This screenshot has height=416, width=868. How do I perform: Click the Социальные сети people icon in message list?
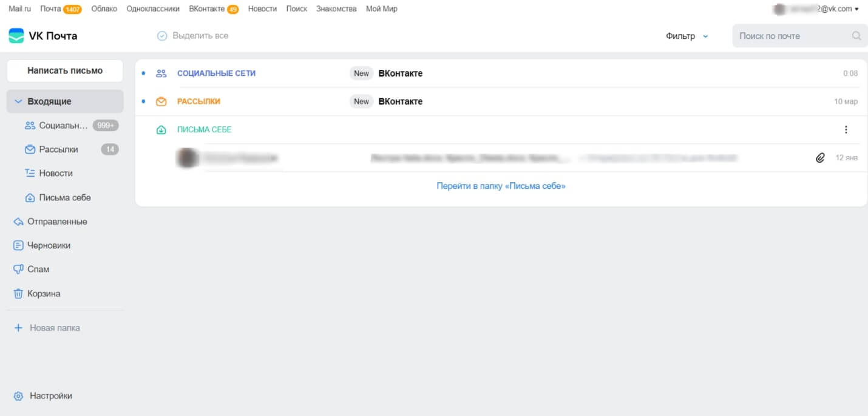coord(161,73)
